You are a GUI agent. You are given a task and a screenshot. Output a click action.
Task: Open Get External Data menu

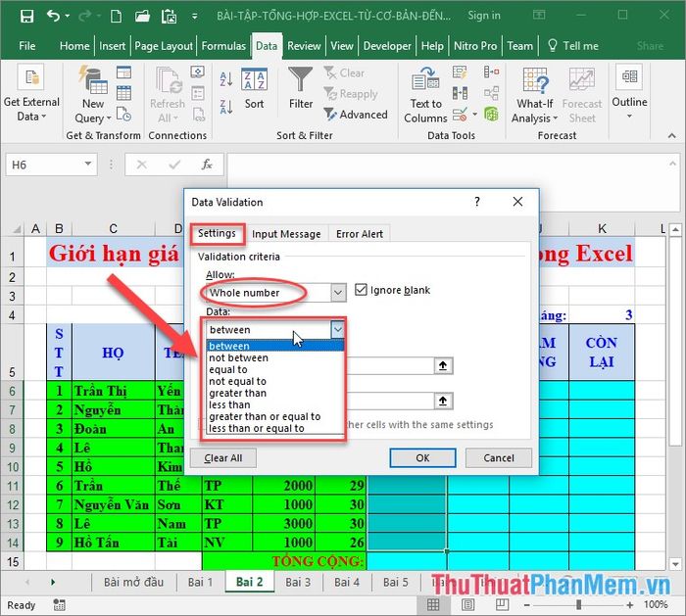click(31, 93)
